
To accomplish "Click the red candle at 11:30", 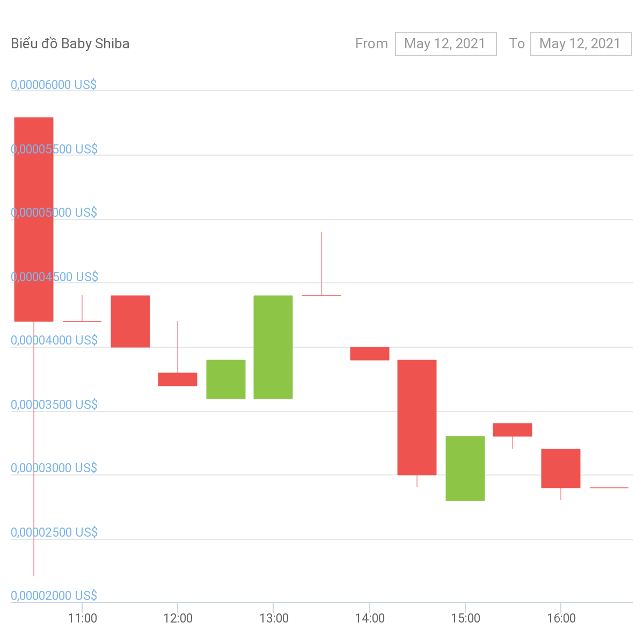I will click(x=130, y=321).
